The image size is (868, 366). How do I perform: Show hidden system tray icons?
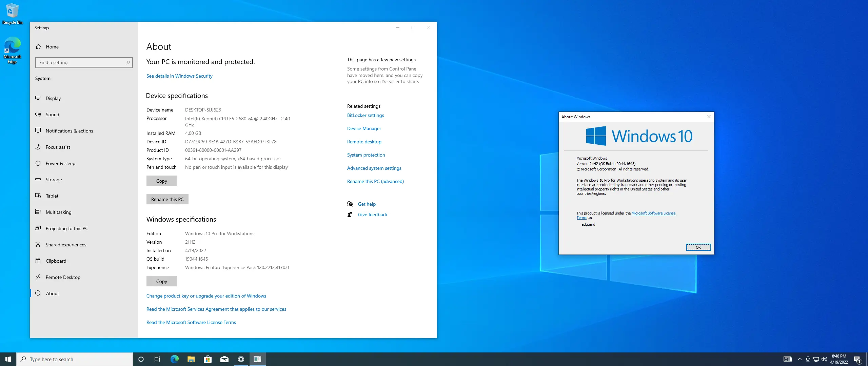click(x=800, y=359)
